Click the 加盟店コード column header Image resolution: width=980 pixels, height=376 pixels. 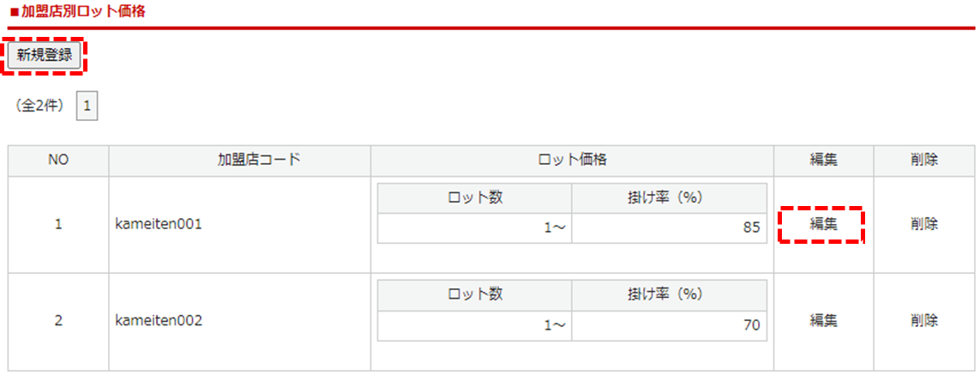coord(239,161)
